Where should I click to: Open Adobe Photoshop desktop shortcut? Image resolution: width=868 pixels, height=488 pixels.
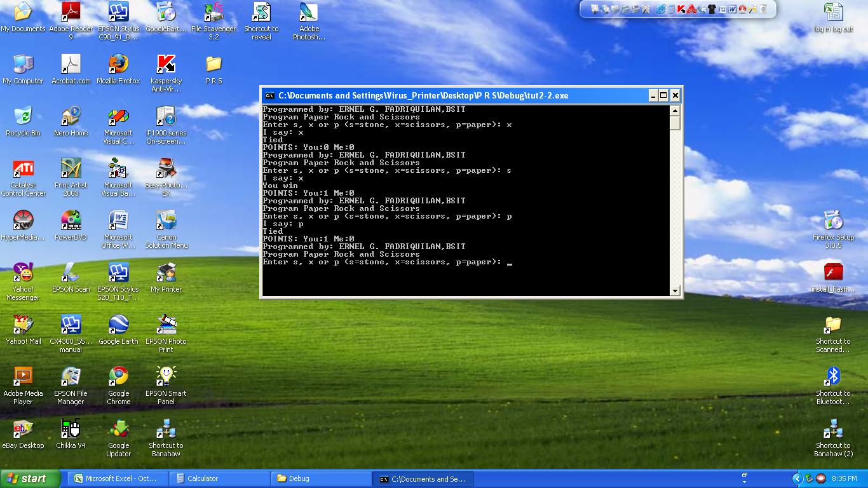309,21
